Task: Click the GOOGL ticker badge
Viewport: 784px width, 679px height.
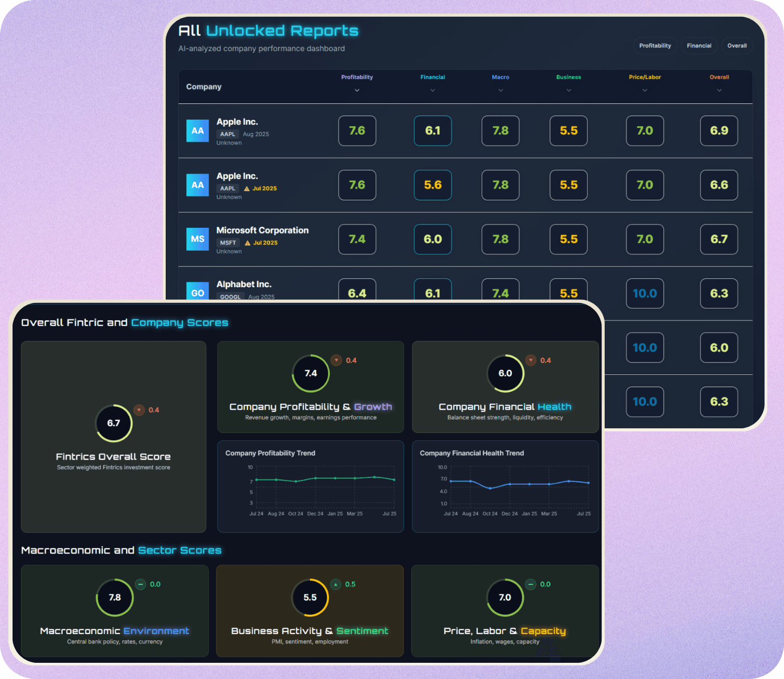Action: click(x=230, y=297)
